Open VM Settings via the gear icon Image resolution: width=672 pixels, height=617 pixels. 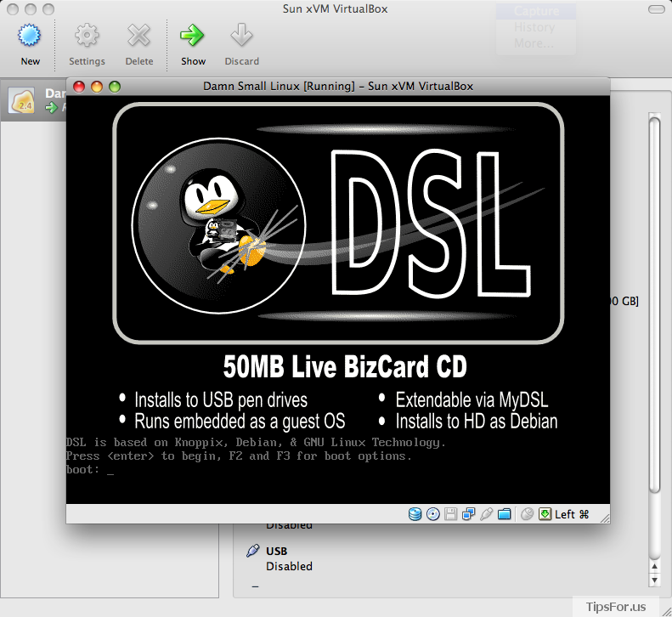pyautogui.click(x=87, y=35)
